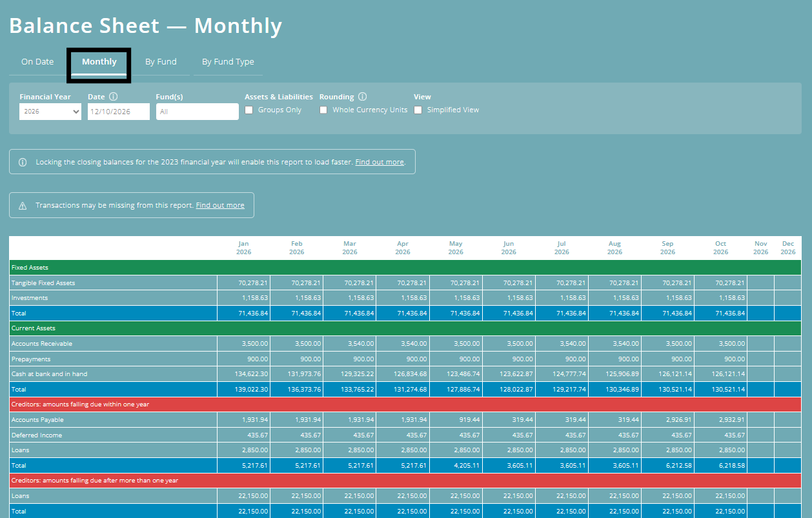The height and width of the screenshot is (518, 812).
Task: Open 'Find out more' link about missing transactions
Action: [220, 205]
